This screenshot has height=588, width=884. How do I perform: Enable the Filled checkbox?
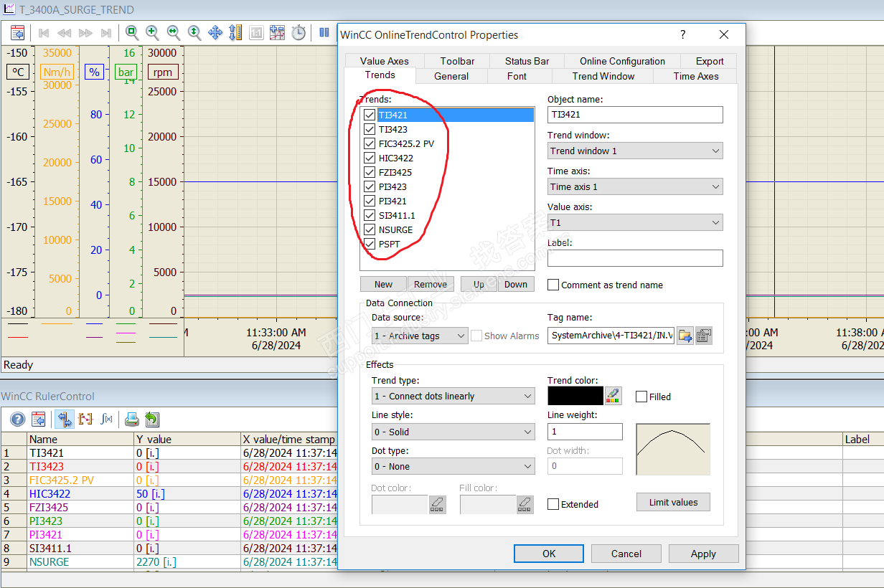(x=641, y=397)
